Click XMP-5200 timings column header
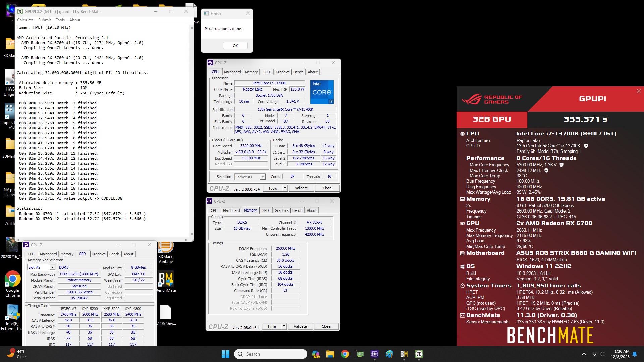This screenshot has height=362, width=644. [90, 309]
